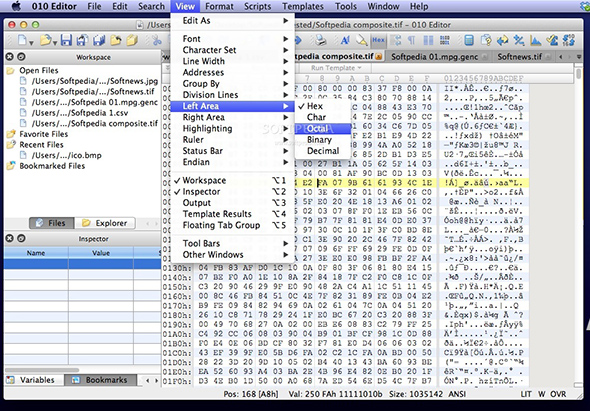The image size is (590, 411).
Task: Click the paragraph whitespace icon
Action: pyautogui.click(x=412, y=40)
